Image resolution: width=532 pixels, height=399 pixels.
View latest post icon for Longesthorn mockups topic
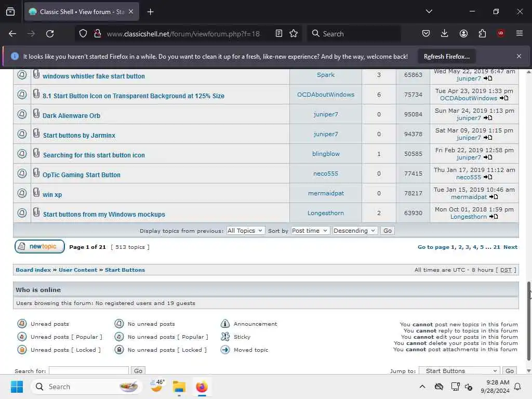pos(494,217)
